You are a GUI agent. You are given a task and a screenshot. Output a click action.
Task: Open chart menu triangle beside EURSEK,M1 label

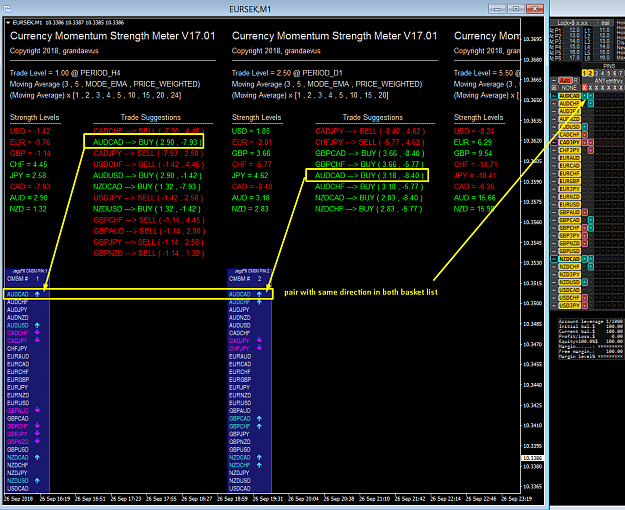pos(8,23)
